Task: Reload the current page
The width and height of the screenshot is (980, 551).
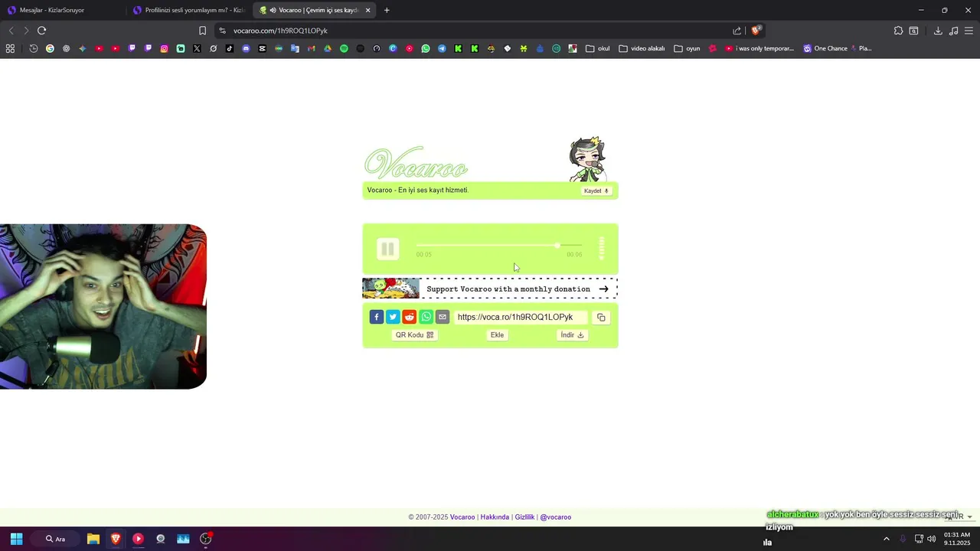Action: pos(41,31)
